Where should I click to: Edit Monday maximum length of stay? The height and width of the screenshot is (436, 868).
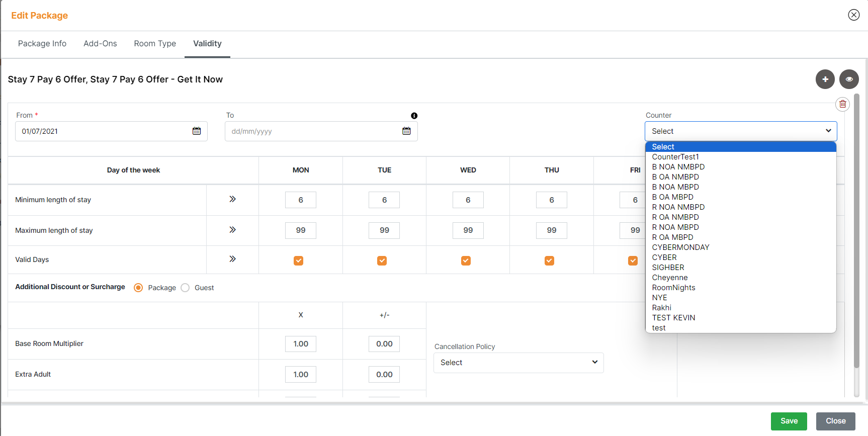click(301, 230)
